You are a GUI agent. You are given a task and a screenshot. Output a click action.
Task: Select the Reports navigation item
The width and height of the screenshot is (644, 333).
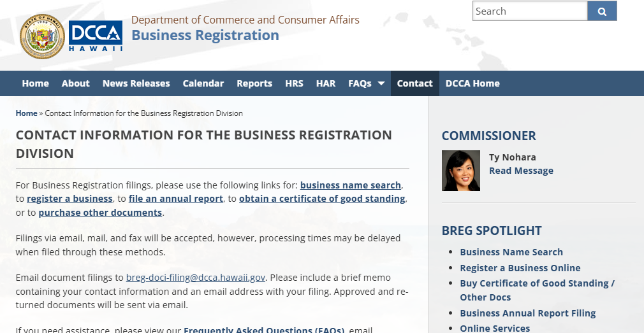[254, 83]
